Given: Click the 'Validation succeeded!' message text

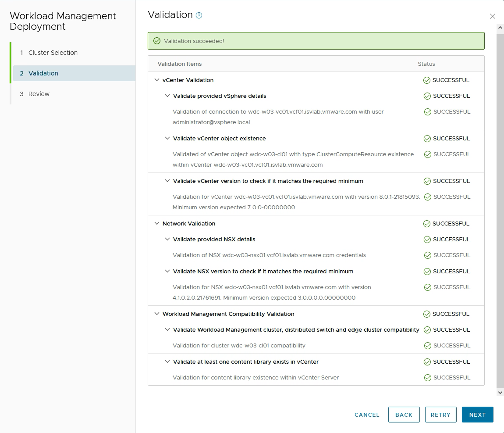Looking at the screenshot, I should click(x=194, y=41).
